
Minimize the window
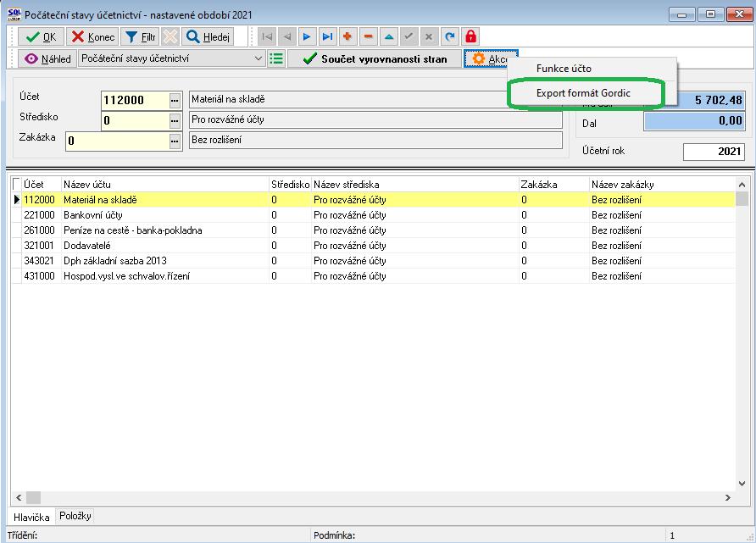[681, 14]
